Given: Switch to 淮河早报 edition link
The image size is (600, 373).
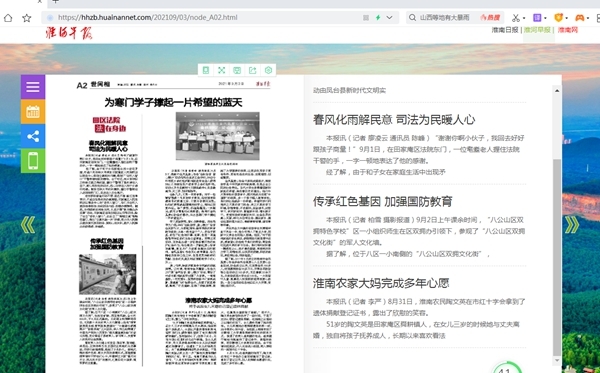Looking at the screenshot, I should click(537, 30).
